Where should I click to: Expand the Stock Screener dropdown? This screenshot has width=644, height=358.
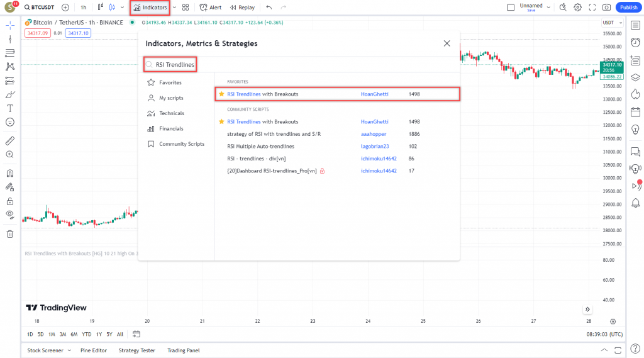(69, 350)
